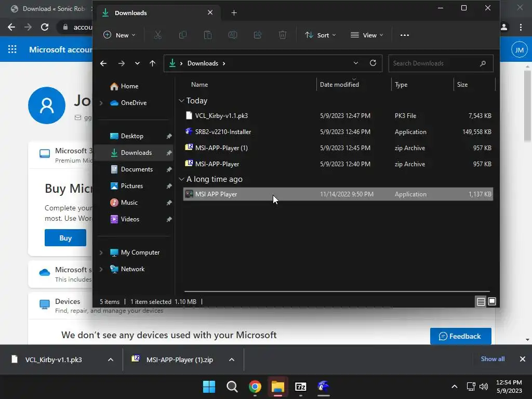Close the Downloads tab
Screen dimensions: 532x399
210,12
